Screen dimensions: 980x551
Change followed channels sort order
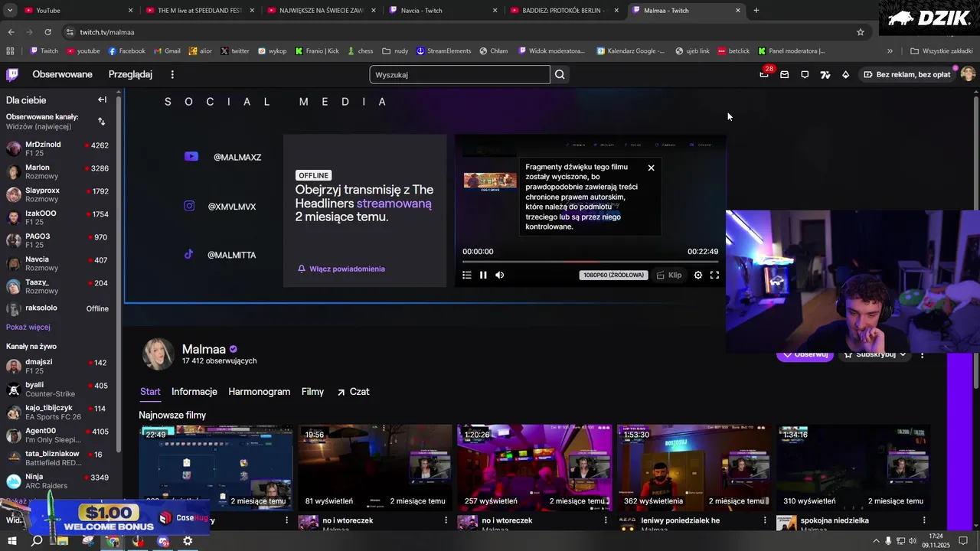(102, 121)
